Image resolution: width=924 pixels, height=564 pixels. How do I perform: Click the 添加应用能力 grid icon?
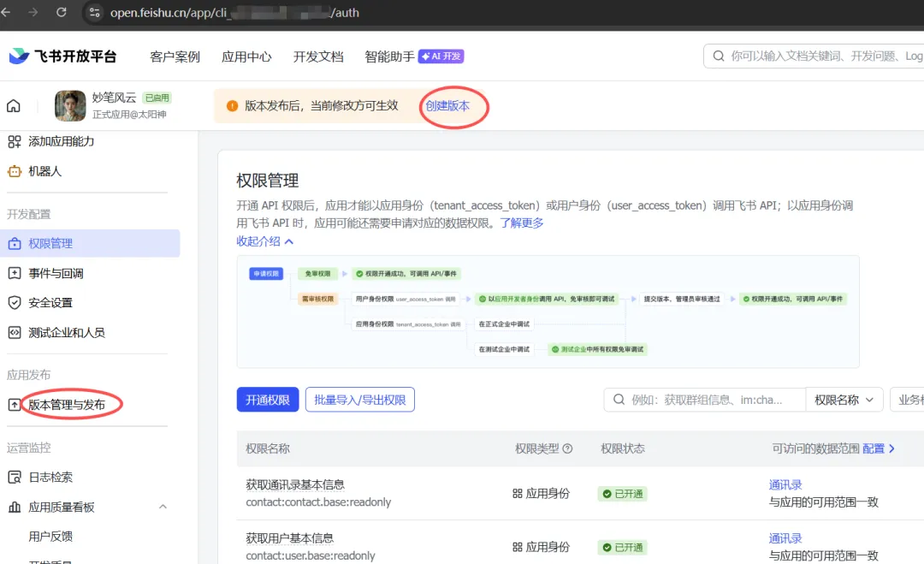click(x=15, y=141)
